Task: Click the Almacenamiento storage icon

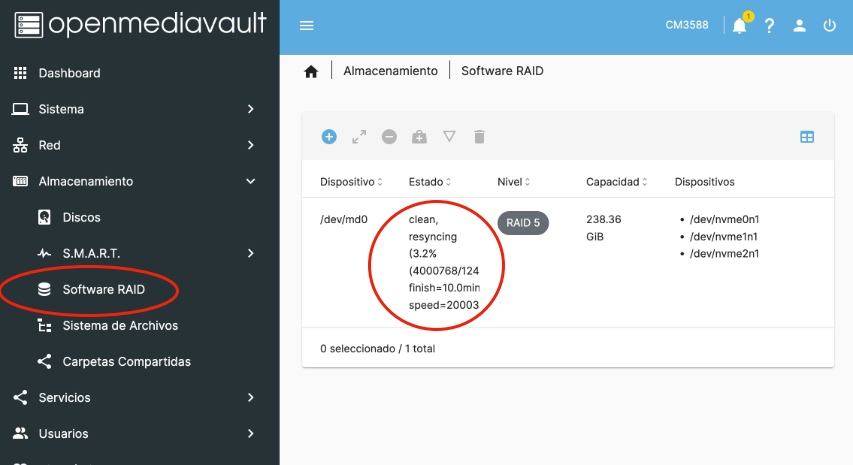Action: (x=20, y=181)
